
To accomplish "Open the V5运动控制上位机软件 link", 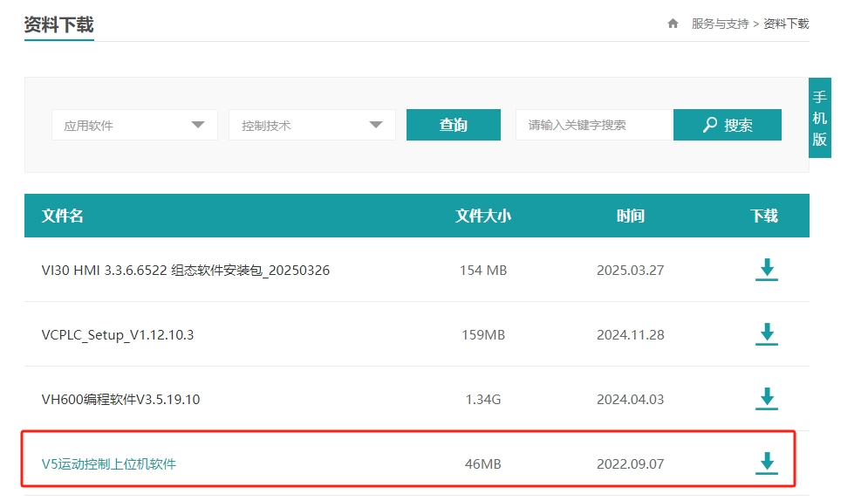I will click(109, 463).
